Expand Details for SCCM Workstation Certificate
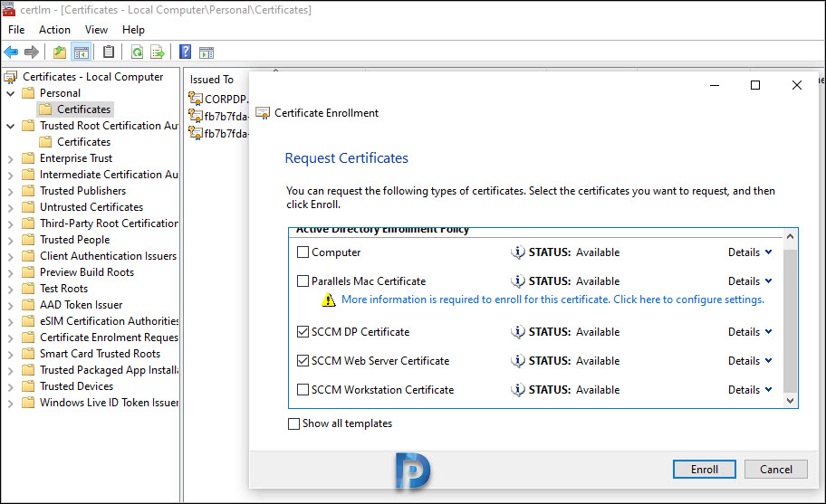 tap(750, 390)
